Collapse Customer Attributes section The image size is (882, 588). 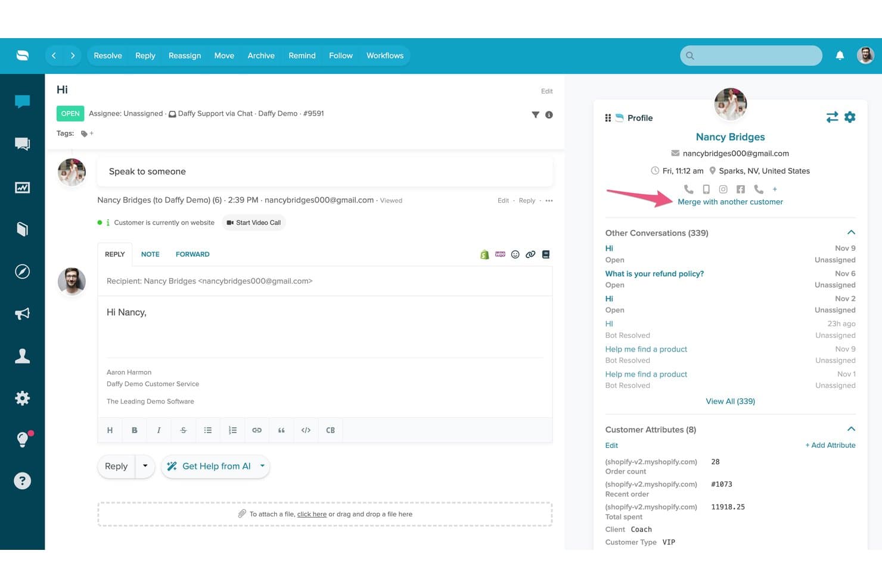pyautogui.click(x=851, y=429)
